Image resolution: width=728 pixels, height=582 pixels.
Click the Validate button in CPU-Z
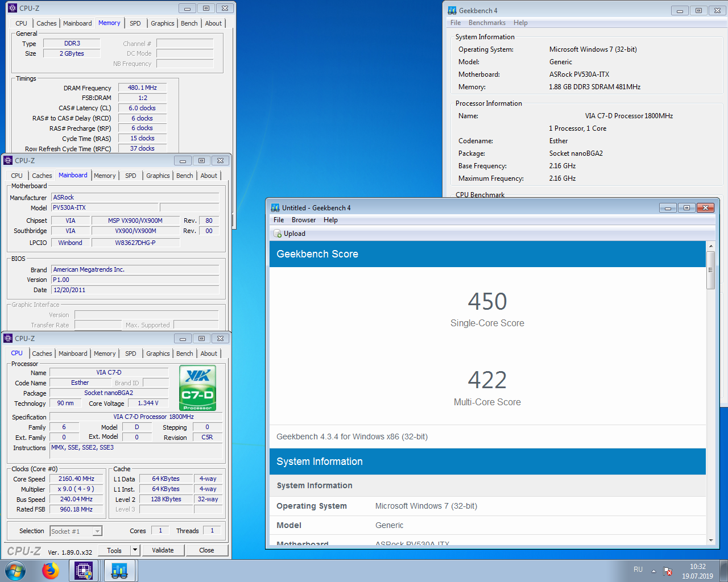[x=163, y=550]
